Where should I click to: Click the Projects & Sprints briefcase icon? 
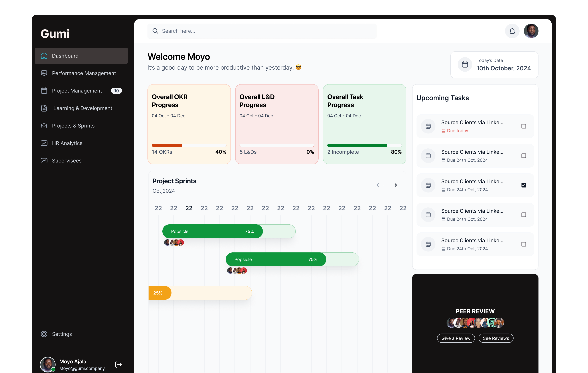click(44, 125)
